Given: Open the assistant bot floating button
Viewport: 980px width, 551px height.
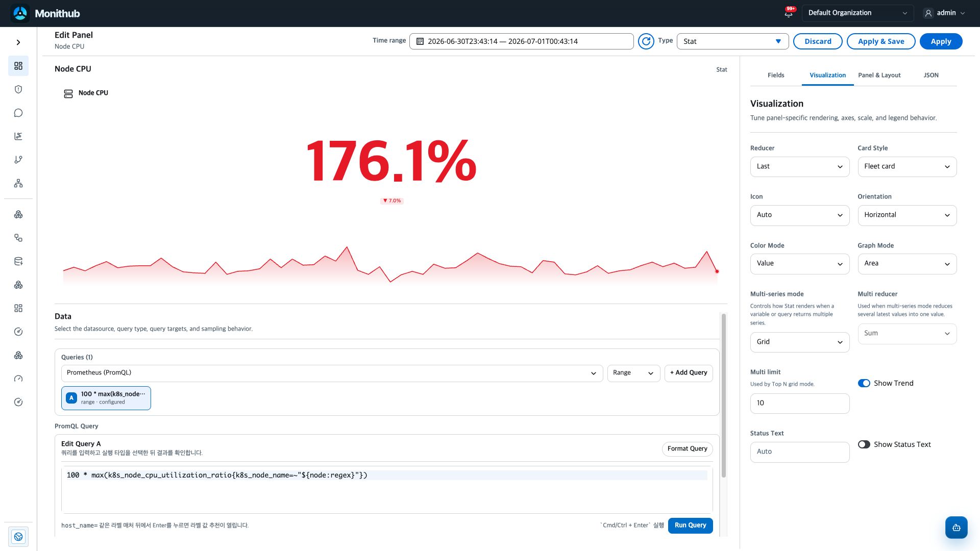Looking at the screenshot, I should tap(956, 528).
